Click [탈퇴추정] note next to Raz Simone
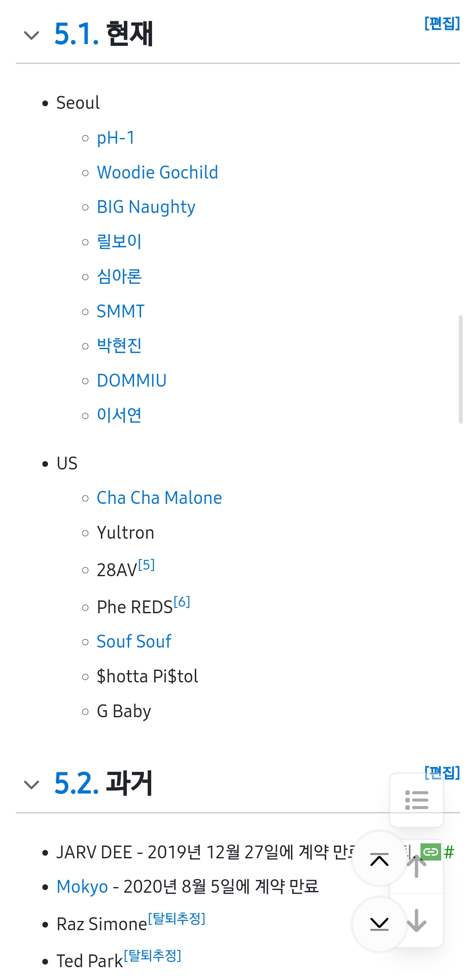 click(177, 919)
